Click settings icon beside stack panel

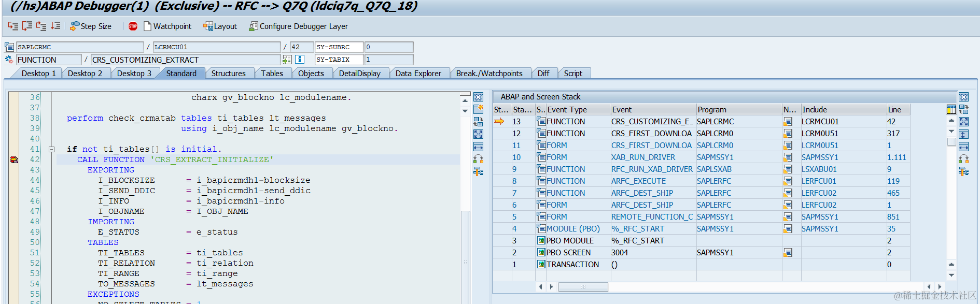tap(963, 171)
